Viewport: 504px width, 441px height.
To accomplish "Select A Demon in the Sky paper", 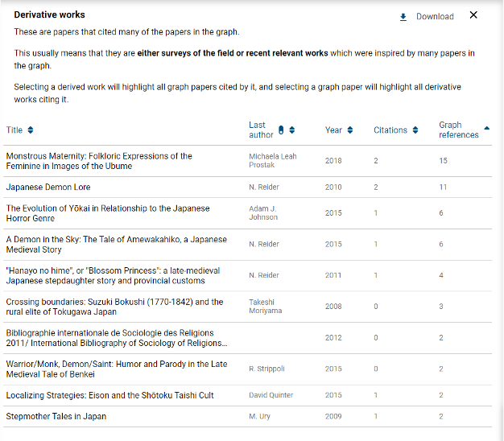I will [x=116, y=245].
